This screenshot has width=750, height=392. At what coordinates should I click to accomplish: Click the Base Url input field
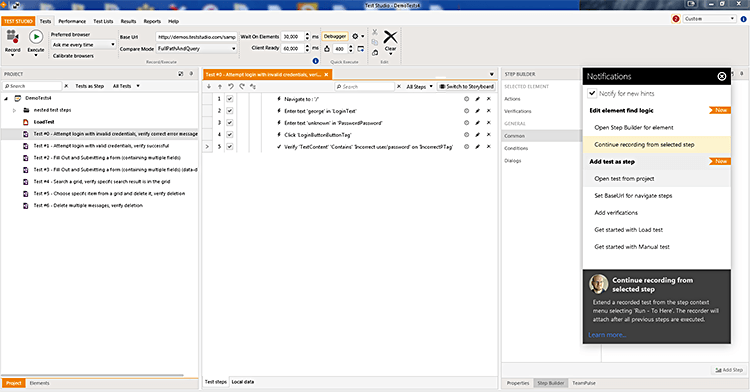[196, 37]
